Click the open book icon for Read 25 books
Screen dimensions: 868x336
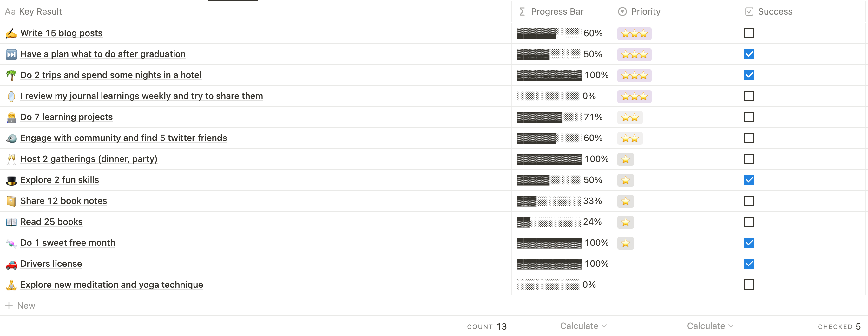point(11,222)
